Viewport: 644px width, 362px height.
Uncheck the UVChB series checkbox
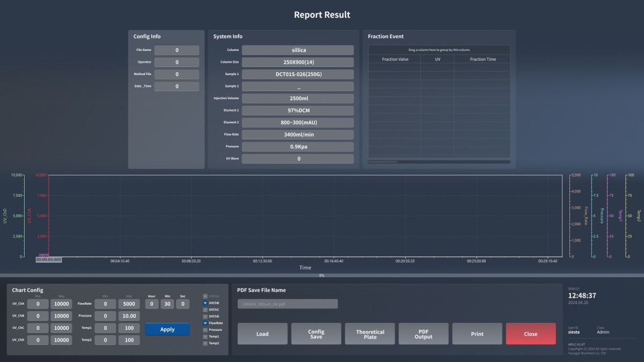click(x=205, y=303)
